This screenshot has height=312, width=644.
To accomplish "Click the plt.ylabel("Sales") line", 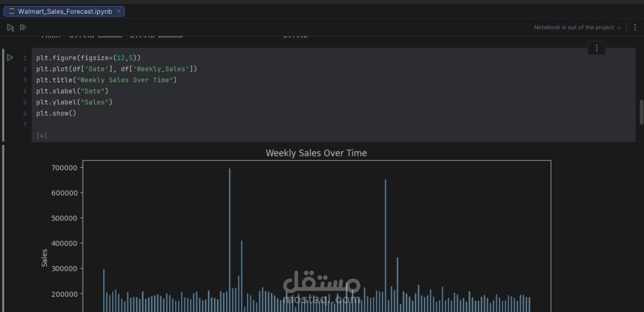I will coord(75,102).
